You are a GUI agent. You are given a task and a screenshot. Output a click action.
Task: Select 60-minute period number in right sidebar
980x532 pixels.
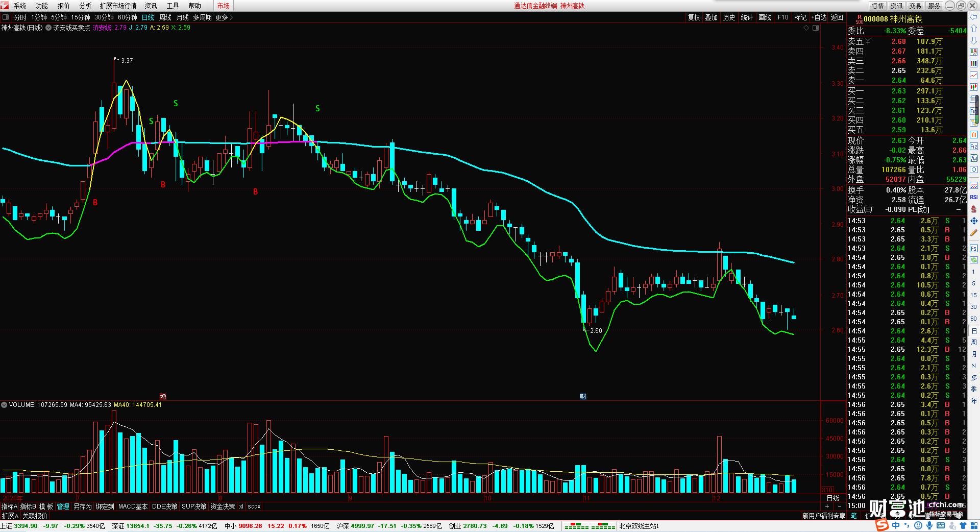click(973, 319)
